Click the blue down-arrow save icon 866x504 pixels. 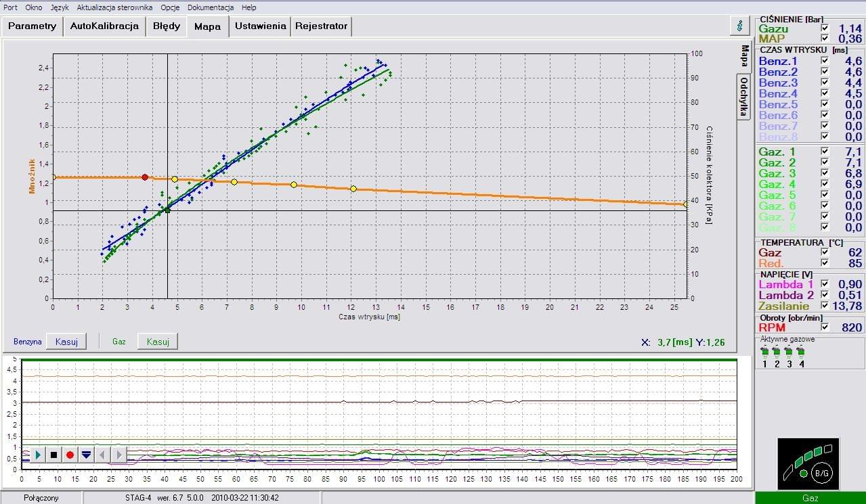86,455
